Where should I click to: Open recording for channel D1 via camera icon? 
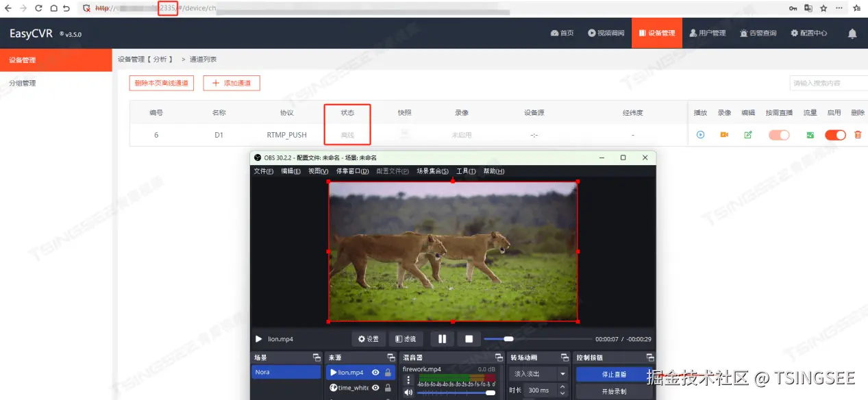tap(724, 135)
